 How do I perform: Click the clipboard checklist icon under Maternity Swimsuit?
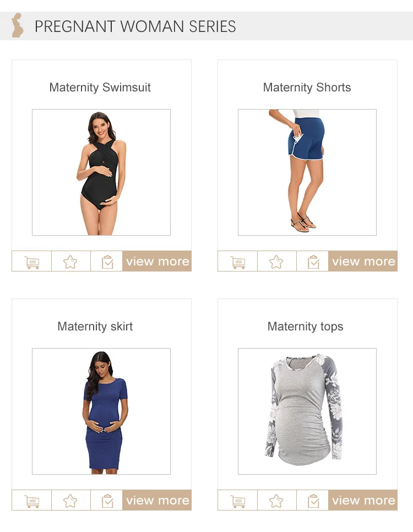point(107,262)
